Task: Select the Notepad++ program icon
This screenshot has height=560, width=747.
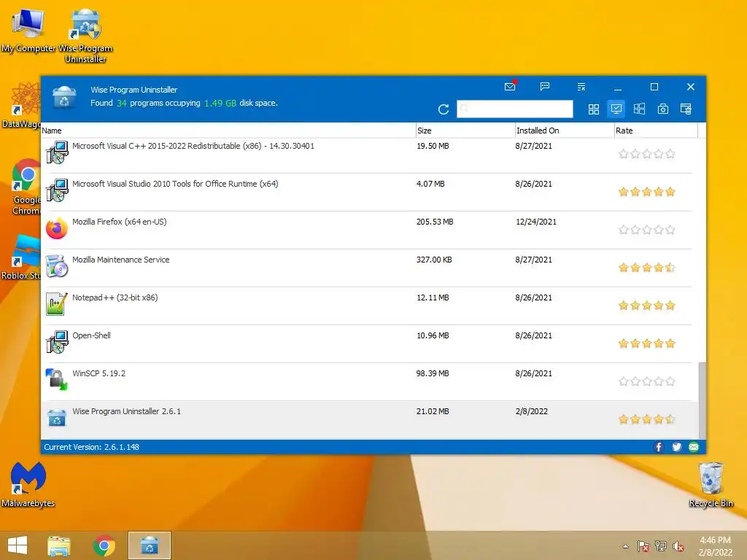Action: 57,304
